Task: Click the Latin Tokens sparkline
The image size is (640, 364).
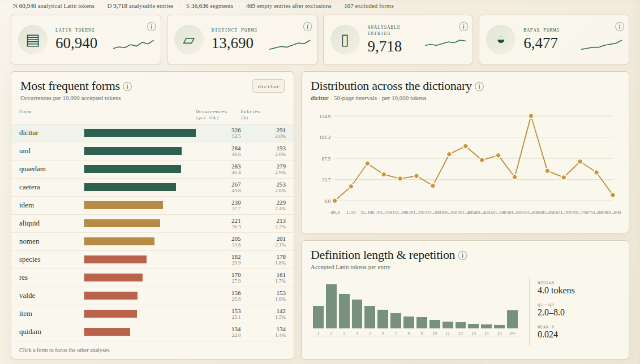Action: pyautogui.click(x=134, y=45)
